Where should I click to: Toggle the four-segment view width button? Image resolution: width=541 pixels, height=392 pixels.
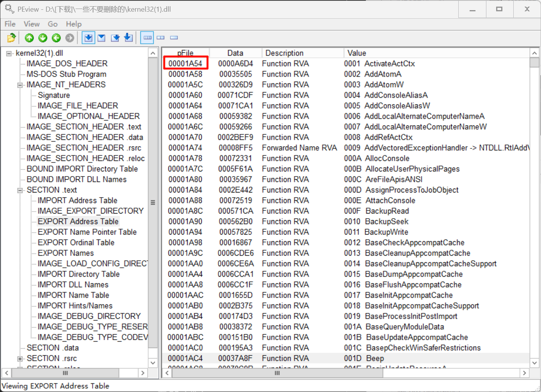(147, 38)
